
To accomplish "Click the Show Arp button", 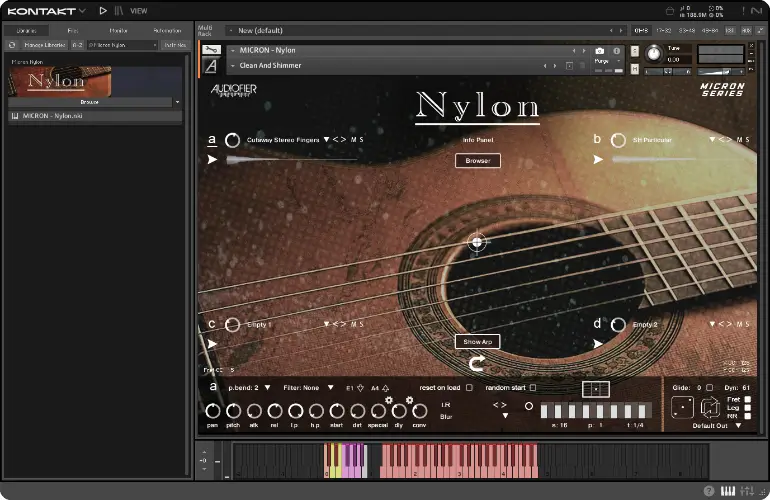I will click(x=477, y=341).
